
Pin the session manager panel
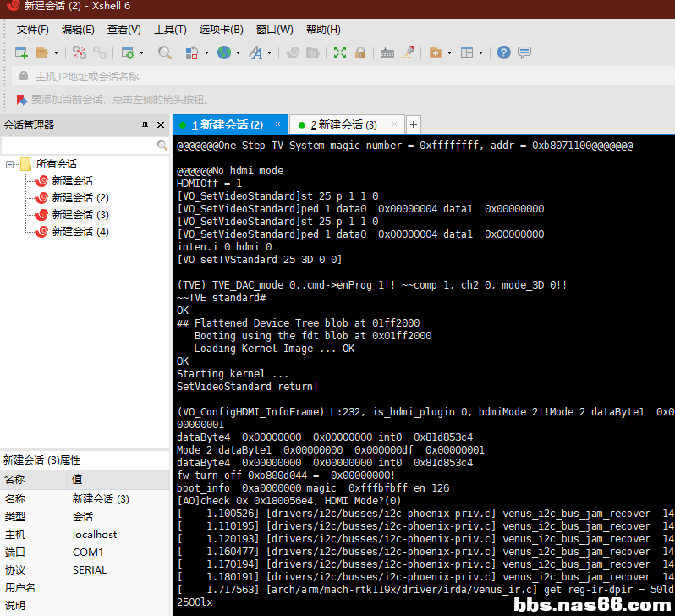(145, 125)
